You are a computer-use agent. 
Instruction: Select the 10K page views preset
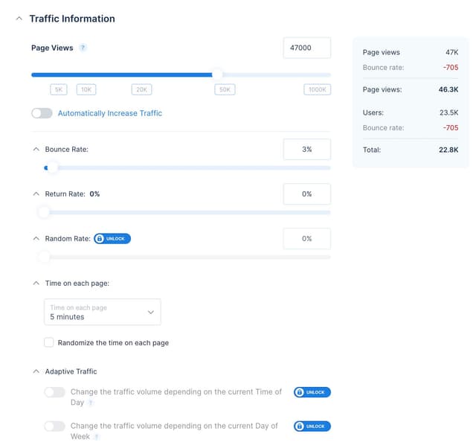(x=86, y=89)
